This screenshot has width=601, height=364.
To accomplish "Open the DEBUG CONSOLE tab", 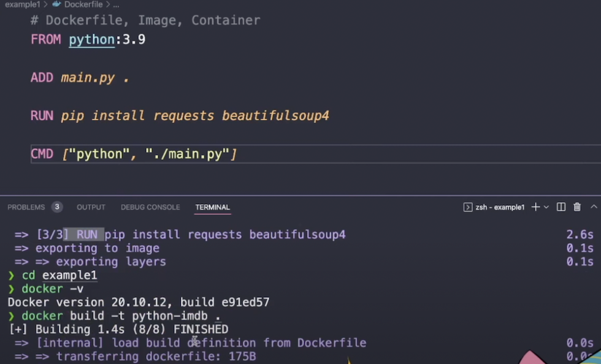I will tap(150, 207).
